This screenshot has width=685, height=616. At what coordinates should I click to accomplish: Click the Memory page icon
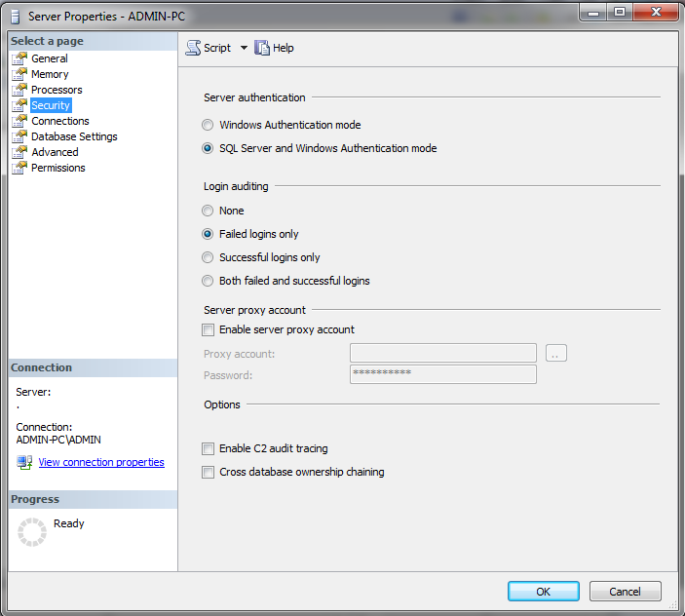click(19, 74)
